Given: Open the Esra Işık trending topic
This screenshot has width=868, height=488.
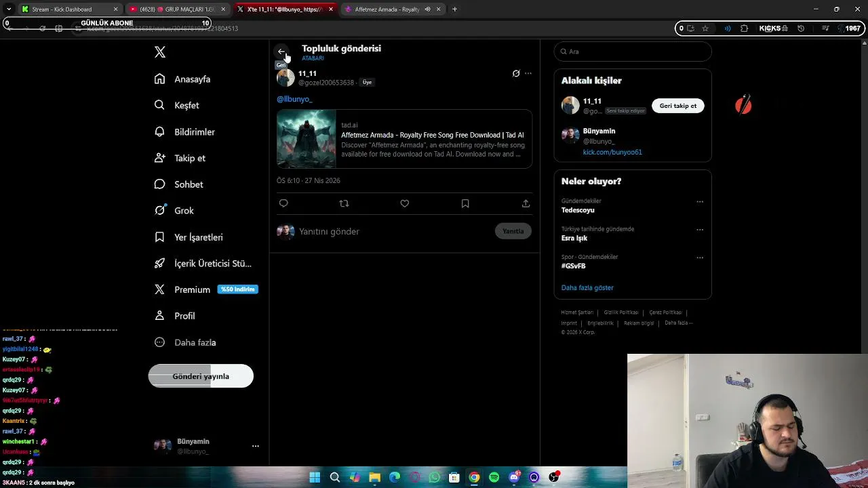Looking at the screenshot, I should coord(574,238).
